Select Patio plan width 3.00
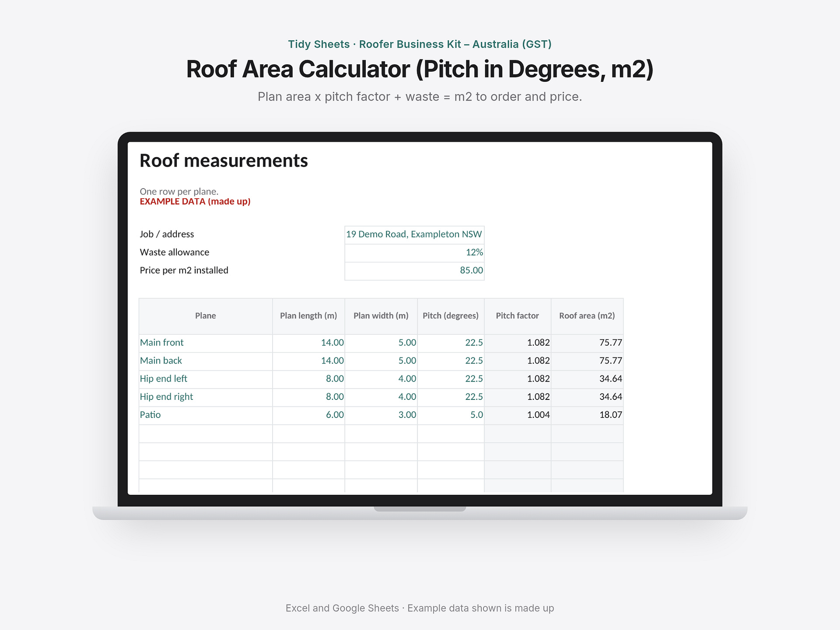840x630 pixels. tap(381, 415)
